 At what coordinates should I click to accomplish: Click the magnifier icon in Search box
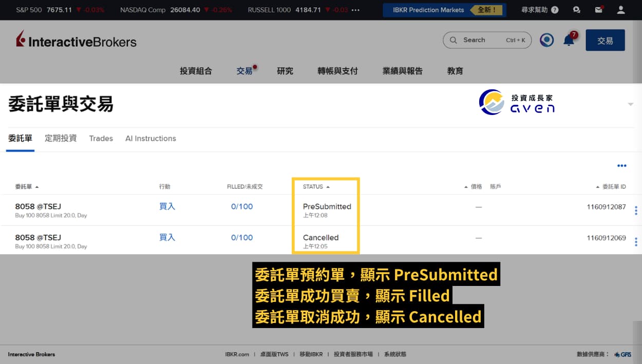[453, 40]
